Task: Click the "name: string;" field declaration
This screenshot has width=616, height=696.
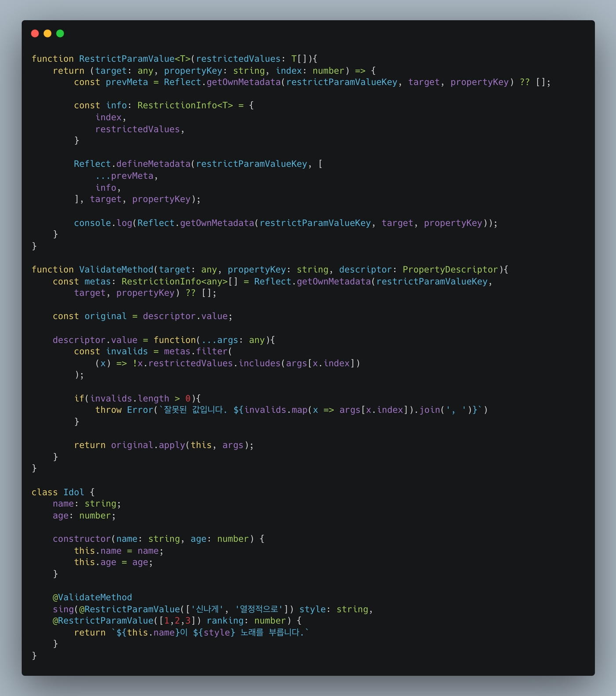Action: tap(87, 504)
